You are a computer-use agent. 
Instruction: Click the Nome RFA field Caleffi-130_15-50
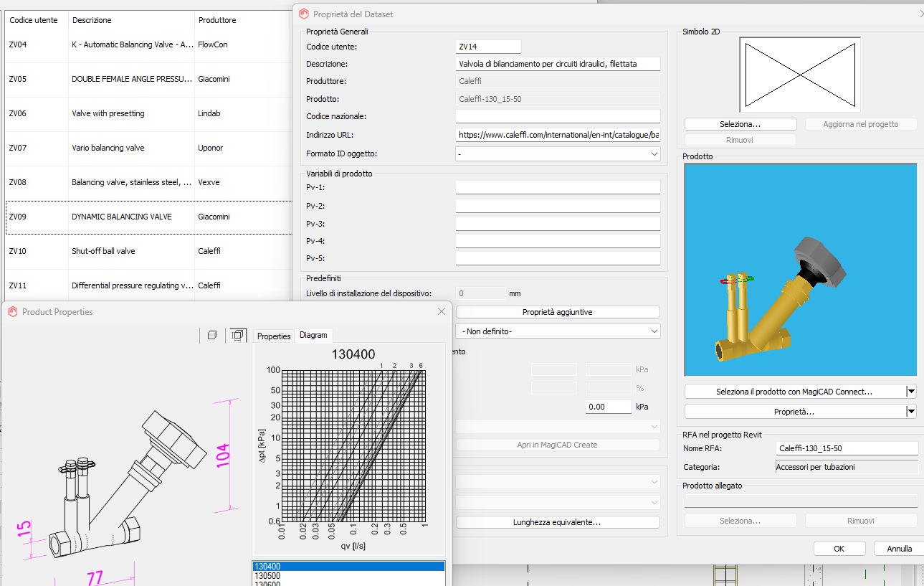pos(847,448)
